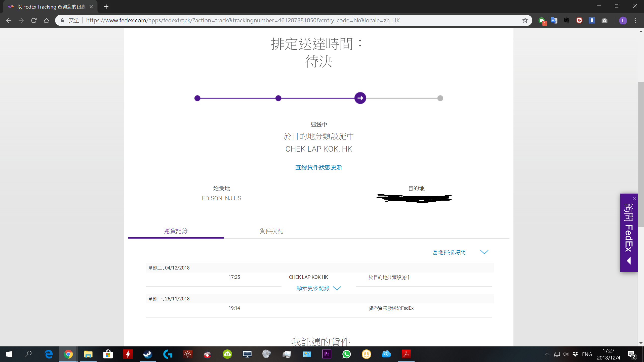Go back to the previous page

click(x=9, y=20)
